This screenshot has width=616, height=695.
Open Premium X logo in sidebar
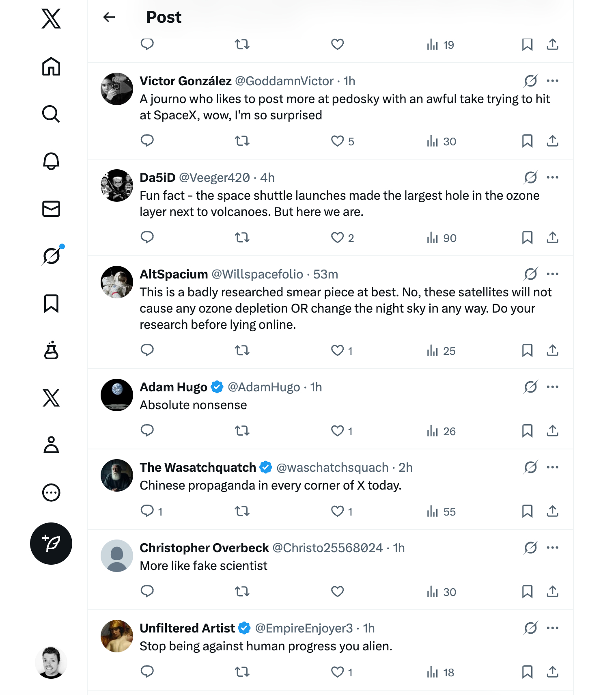51,398
